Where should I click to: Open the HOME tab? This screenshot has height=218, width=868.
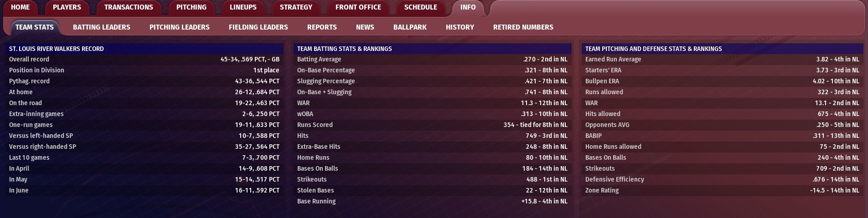click(20, 7)
